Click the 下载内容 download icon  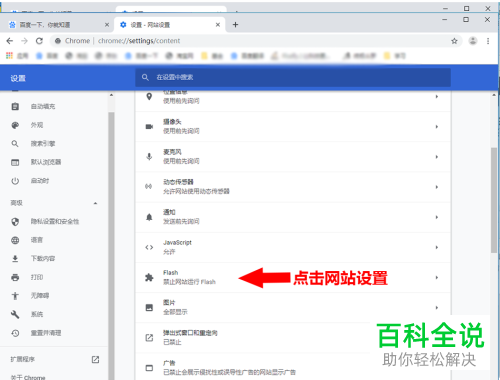(15, 259)
